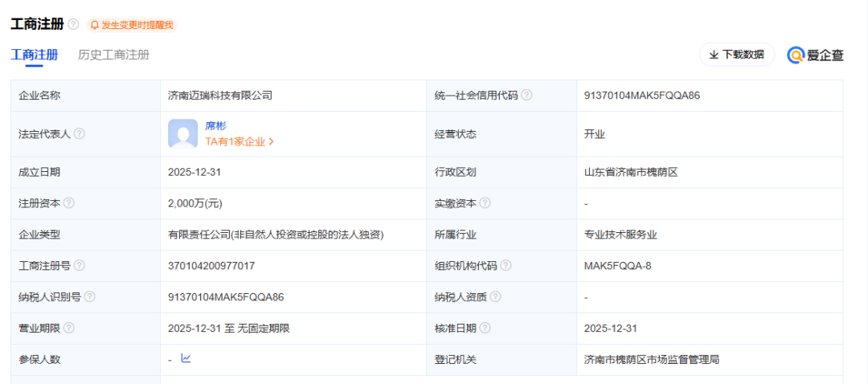Click help icon beside 注册资本

coord(69,203)
